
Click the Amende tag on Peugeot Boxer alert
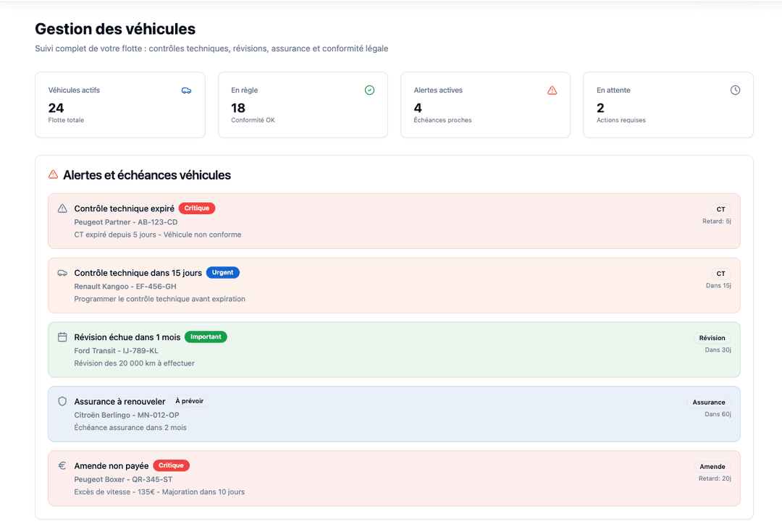[x=712, y=467]
